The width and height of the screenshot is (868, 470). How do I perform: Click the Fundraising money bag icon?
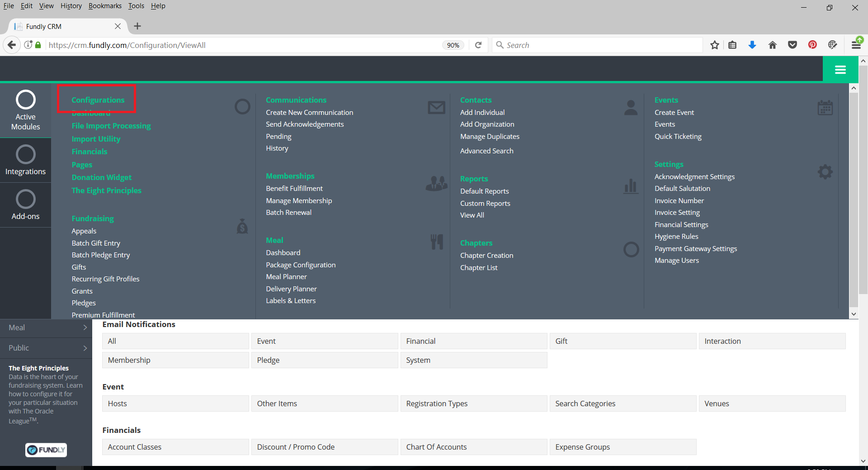(242, 226)
